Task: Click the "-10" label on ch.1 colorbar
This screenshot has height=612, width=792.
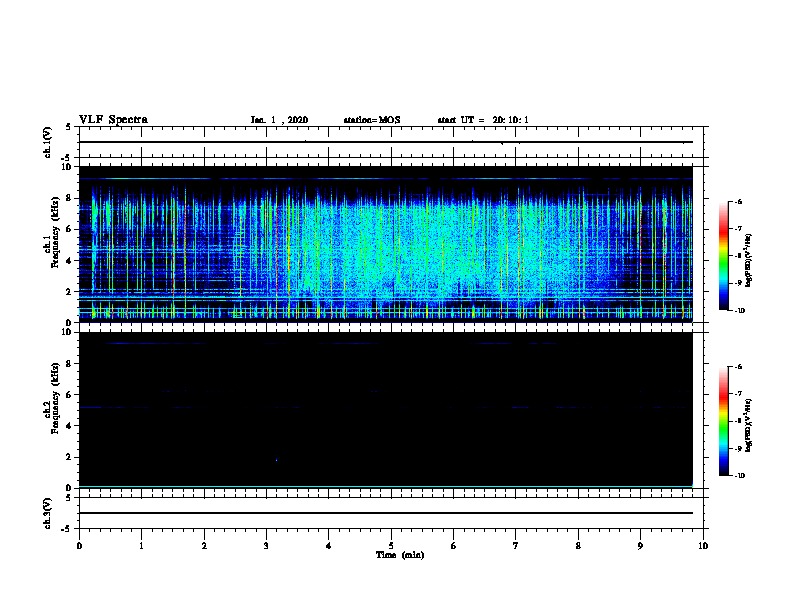Action: click(740, 311)
